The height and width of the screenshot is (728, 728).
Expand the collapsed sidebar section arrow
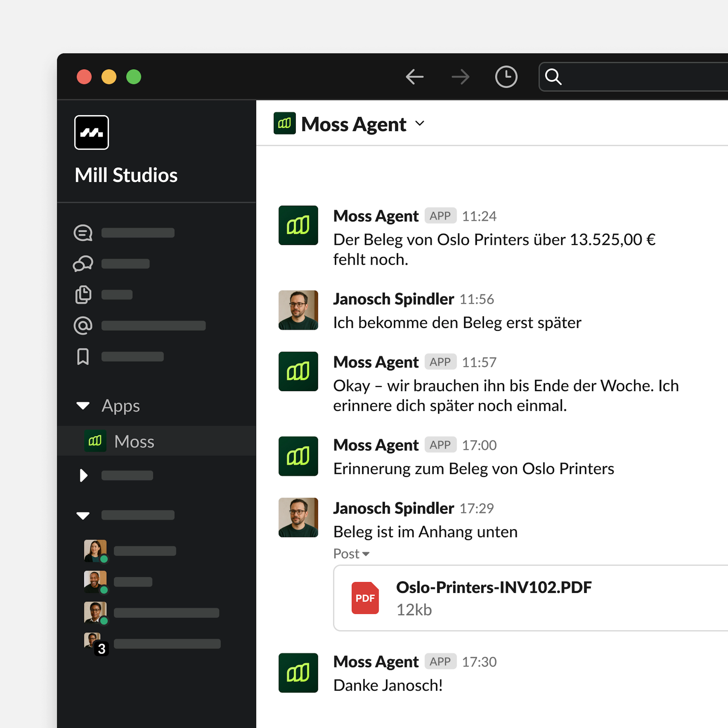coord(84,475)
